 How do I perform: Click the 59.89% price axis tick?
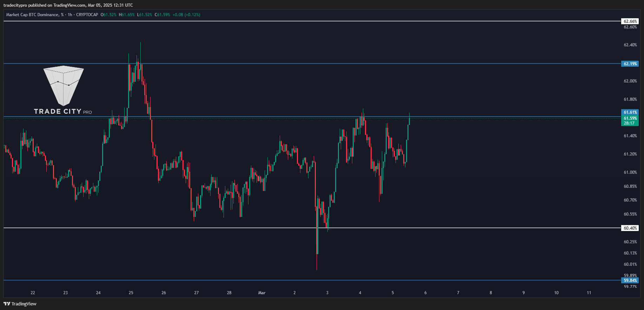pos(630,276)
